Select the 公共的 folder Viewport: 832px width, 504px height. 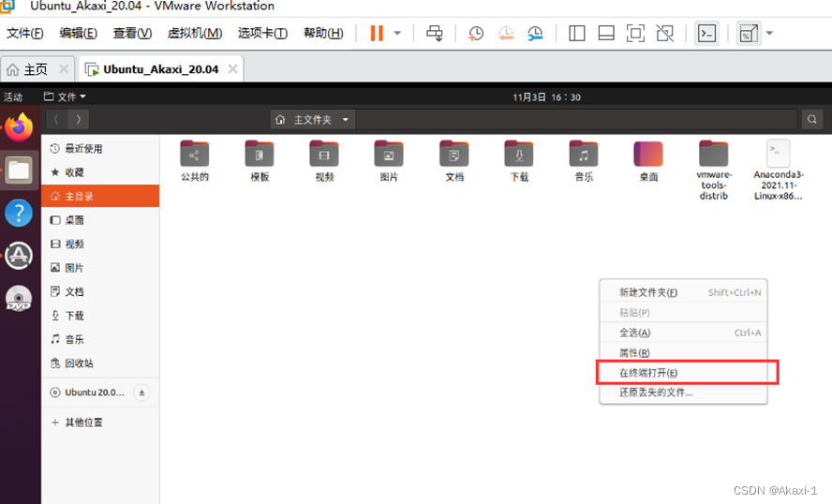195,161
